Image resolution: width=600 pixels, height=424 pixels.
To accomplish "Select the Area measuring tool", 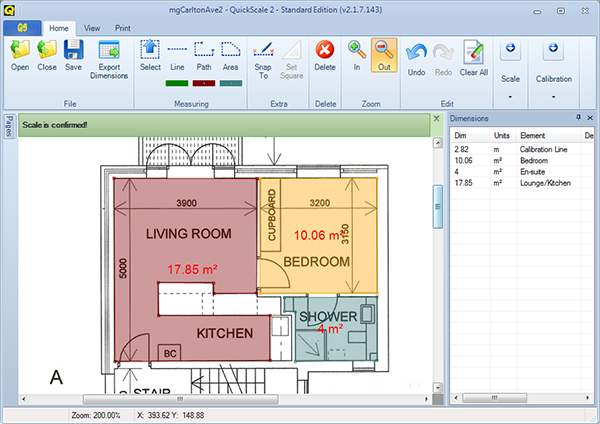I will pyautogui.click(x=231, y=55).
